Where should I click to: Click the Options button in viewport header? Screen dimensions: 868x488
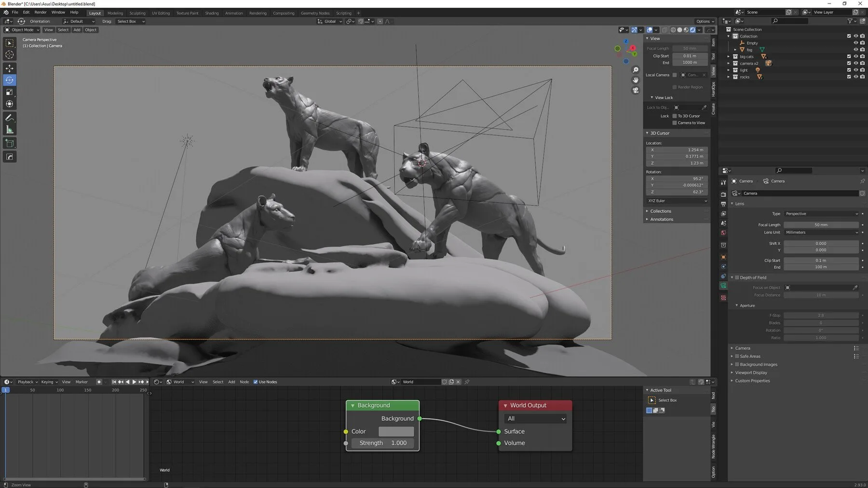tap(705, 21)
